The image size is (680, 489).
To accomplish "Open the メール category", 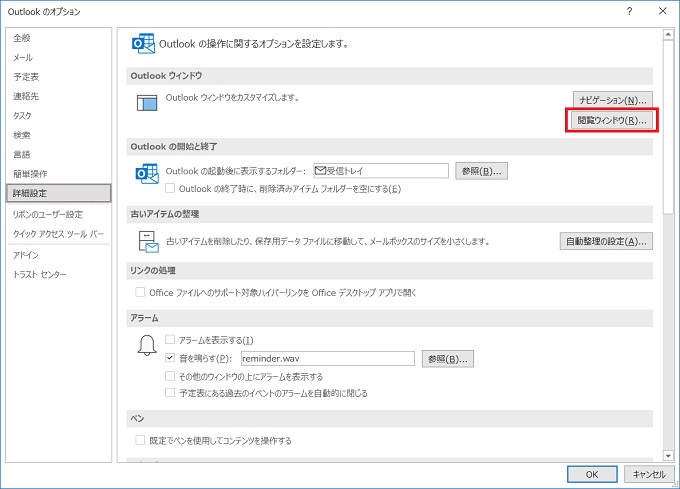I will pos(59,58).
